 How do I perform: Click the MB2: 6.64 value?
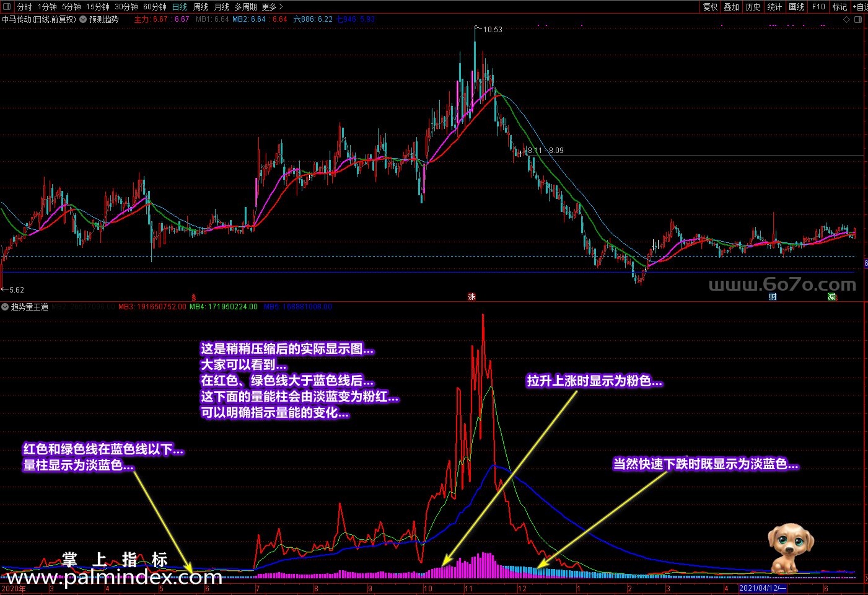[249, 19]
